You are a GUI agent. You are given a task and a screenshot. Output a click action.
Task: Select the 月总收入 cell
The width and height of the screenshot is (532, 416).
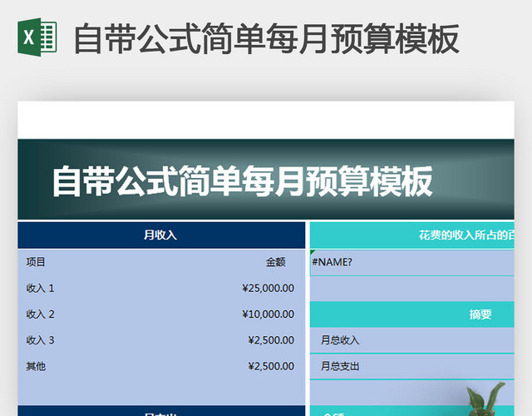pyautogui.click(x=412, y=340)
